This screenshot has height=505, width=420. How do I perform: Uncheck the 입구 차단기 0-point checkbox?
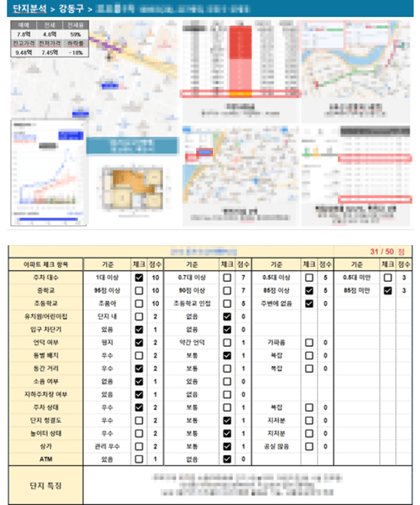tap(227, 329)
